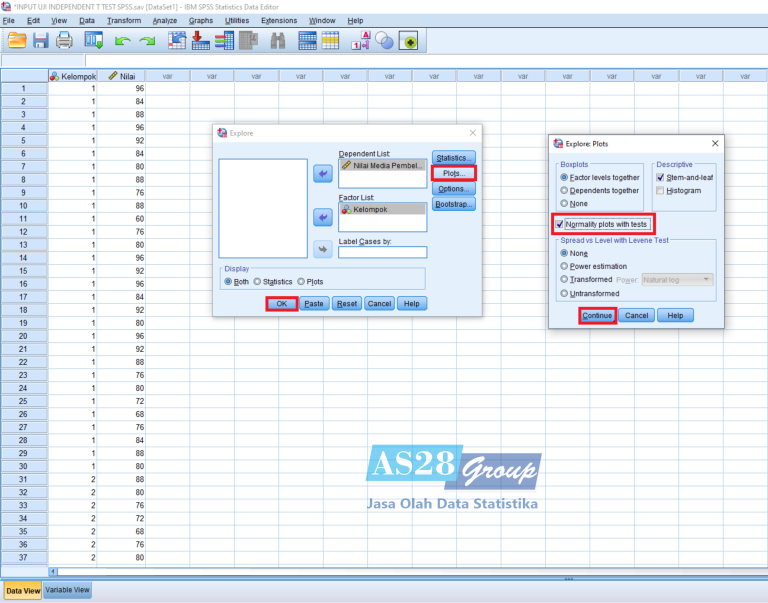Image resolution: width=768 pixels, height=603 pixels.
Task: Toggle Normality plots with tests checkbox
Action: point(560,224)
